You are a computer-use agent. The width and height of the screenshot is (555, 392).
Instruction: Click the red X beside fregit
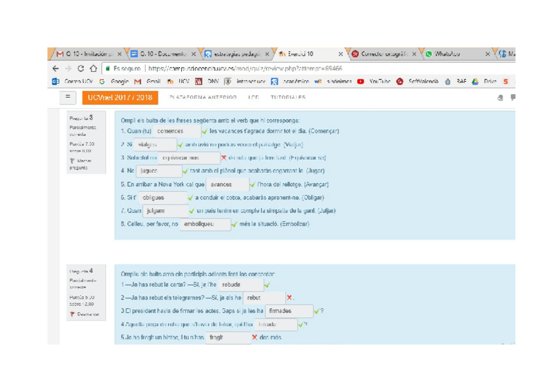click(x=255, y=337)
